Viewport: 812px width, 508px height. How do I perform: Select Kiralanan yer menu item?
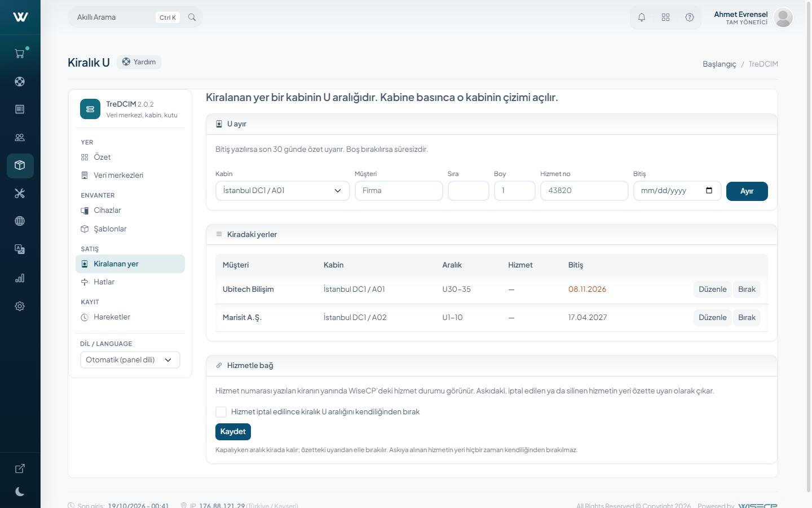[130, 264]
